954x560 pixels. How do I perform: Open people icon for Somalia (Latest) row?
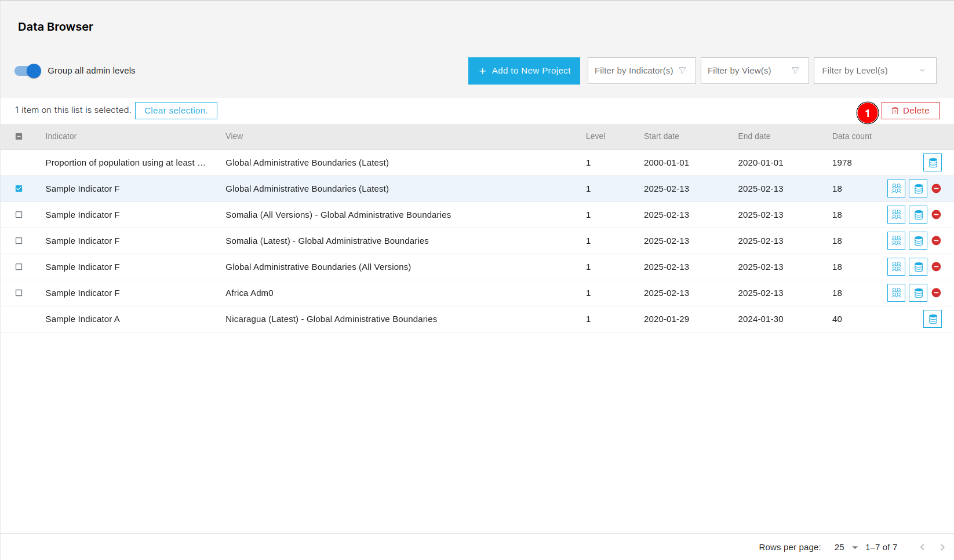896,241
